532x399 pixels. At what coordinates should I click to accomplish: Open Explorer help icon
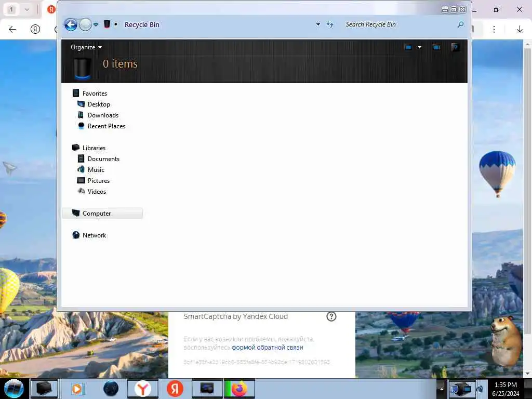tap(455, 47)
